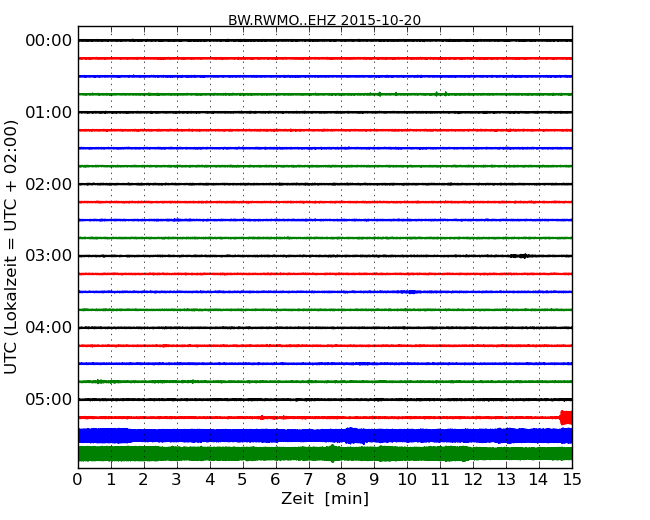This screenshot has height=520, width=650.
Task: Click the x-axis tick label 13
Action: (506, 480)
